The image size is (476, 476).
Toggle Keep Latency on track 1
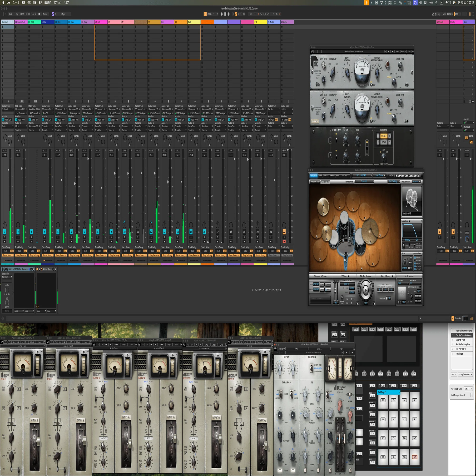pos(8,255)
